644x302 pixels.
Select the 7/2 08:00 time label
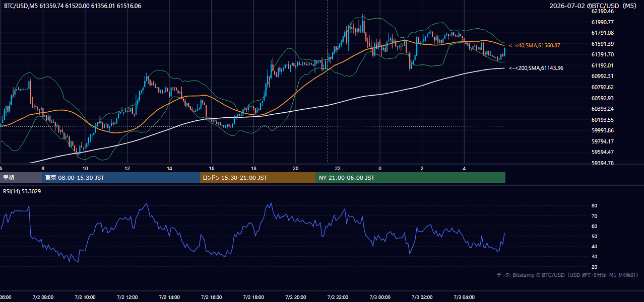click(x=43, y=297)
